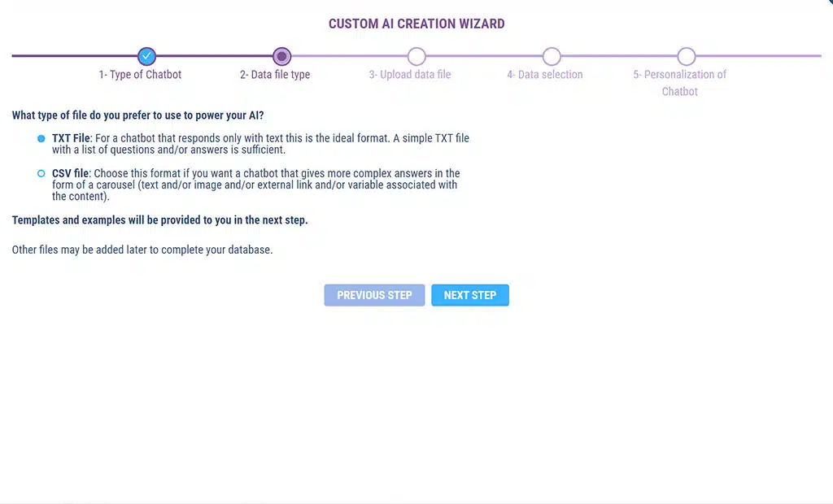Jump to '3- Upload data file' step label
Screen dimensions: 833x504
[410, 75]
